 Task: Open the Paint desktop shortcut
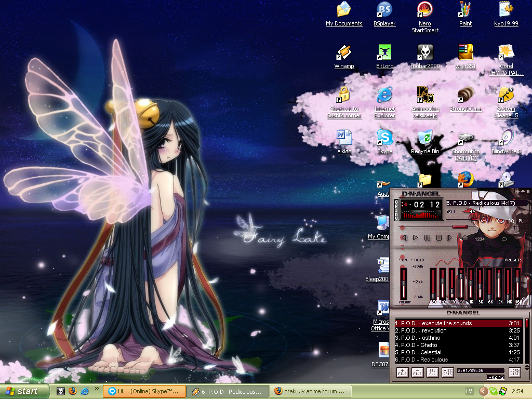[x=465, y=14]
